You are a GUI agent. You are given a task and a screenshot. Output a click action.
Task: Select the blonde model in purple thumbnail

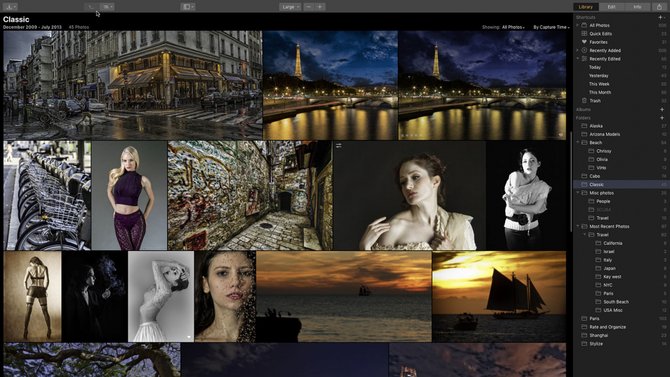(129, 195)
